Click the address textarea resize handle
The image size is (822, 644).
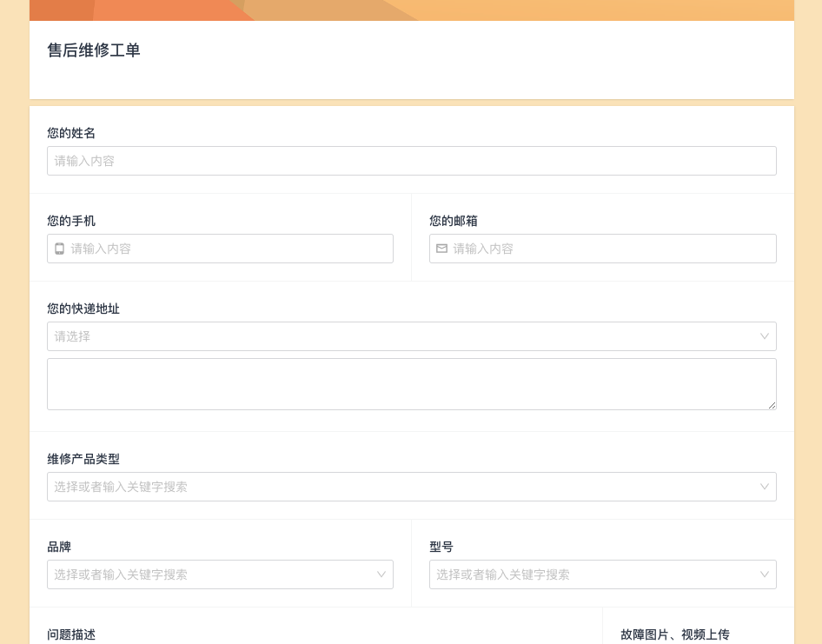coord(772,405)
